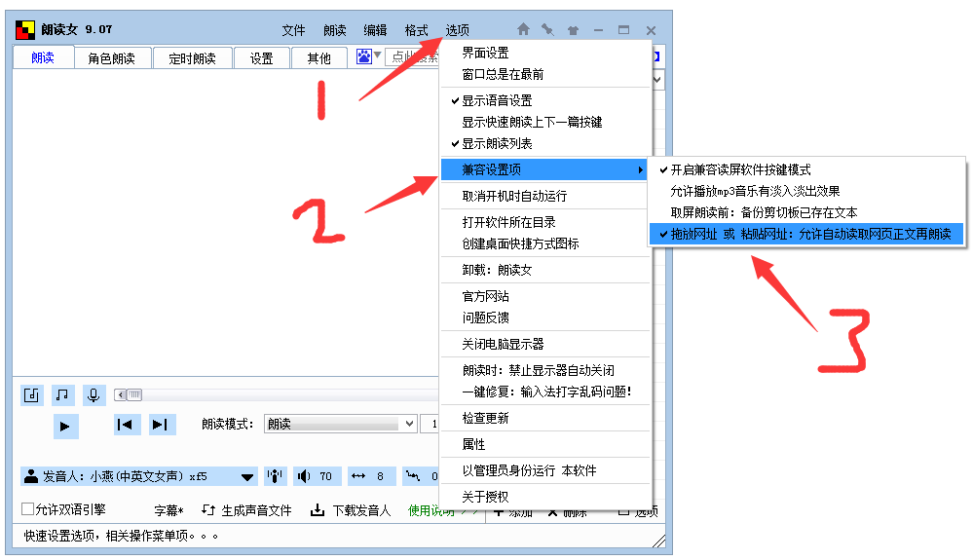This screenshot has width=973, height=560.
Task: Click the 朗读女 app logo icon
Action: [x=25, y=30]
